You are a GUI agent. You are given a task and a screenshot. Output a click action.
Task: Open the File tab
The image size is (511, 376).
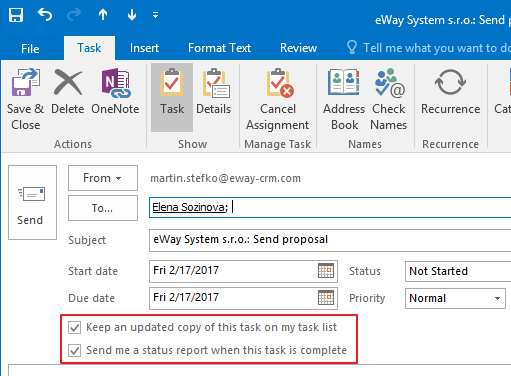(x=30, y=49)
